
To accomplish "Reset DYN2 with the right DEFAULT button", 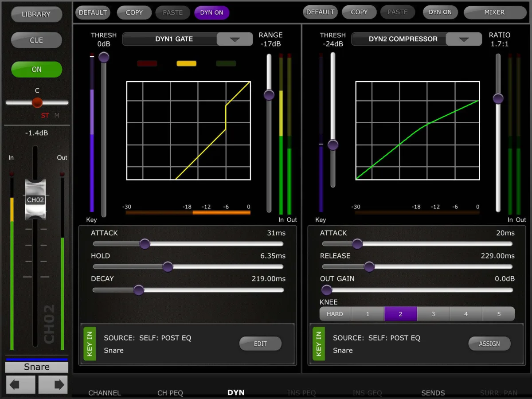I will click(x=320, y=12).
